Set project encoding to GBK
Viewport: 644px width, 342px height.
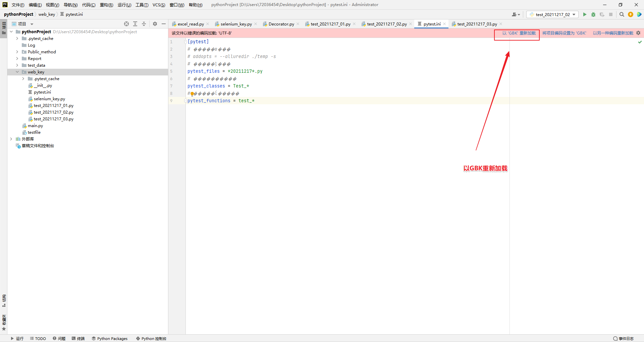click(564, 33)
